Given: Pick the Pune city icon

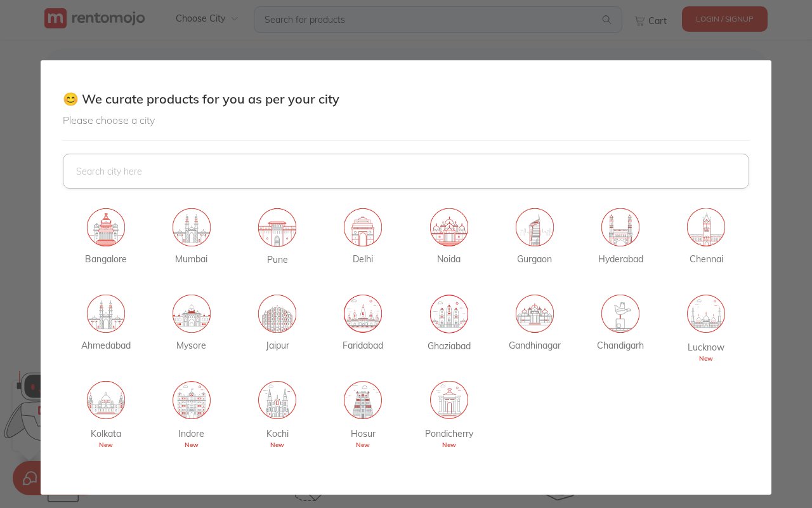Looking at the screenshot, I should [x=277, y=227].
